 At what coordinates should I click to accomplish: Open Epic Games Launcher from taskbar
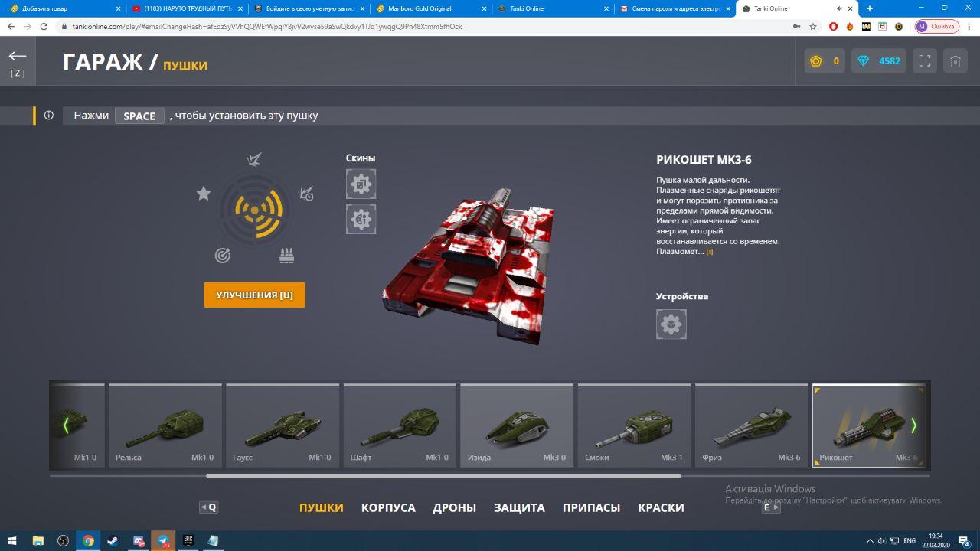click(x=188, y=540)
